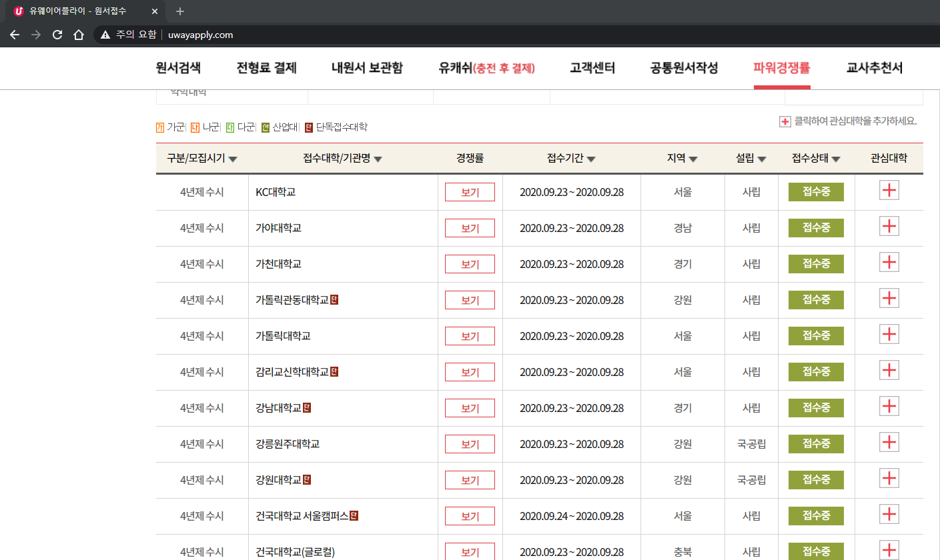Open 지역 column filter dropdown
Screen dimensions: 940x560
click(693, 159)
